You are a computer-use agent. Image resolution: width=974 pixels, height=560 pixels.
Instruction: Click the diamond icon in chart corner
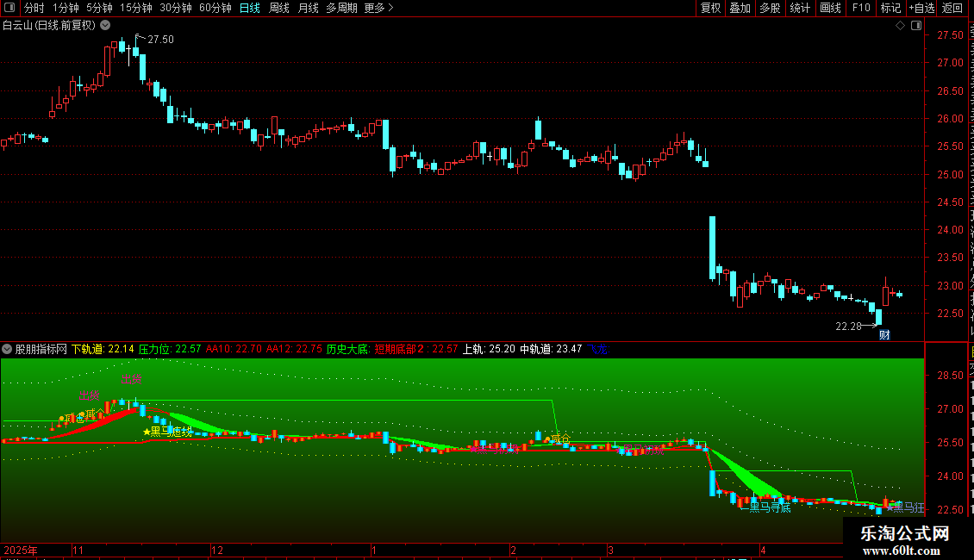[900, 26]
